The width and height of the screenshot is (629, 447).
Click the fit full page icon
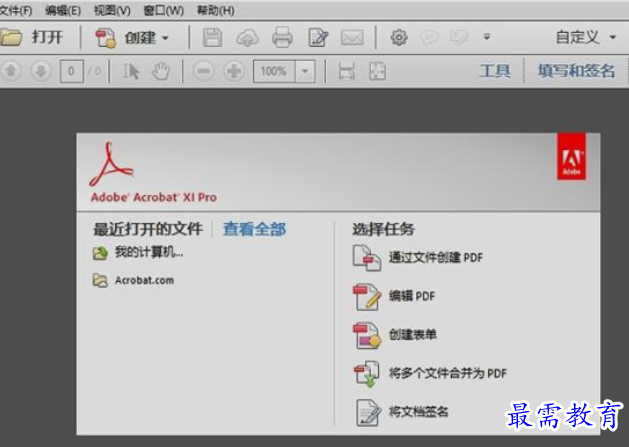(377, 71)
